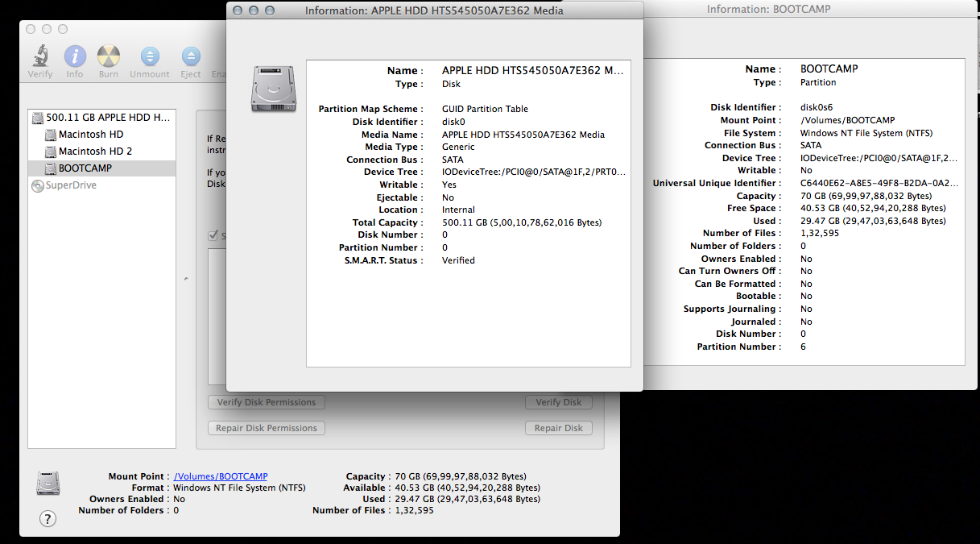
Task: Click '1,32,595' files count in BOOTCAMP window
Action: pos(820,233)
